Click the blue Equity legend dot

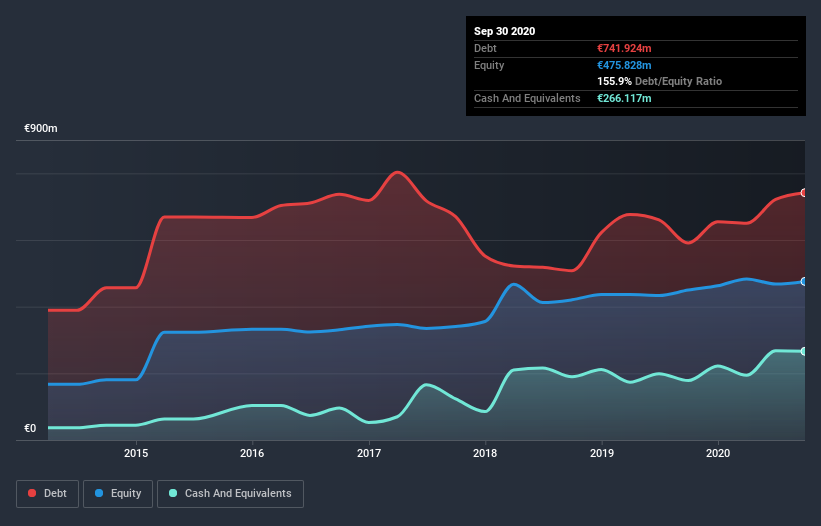tap(99, 493)
